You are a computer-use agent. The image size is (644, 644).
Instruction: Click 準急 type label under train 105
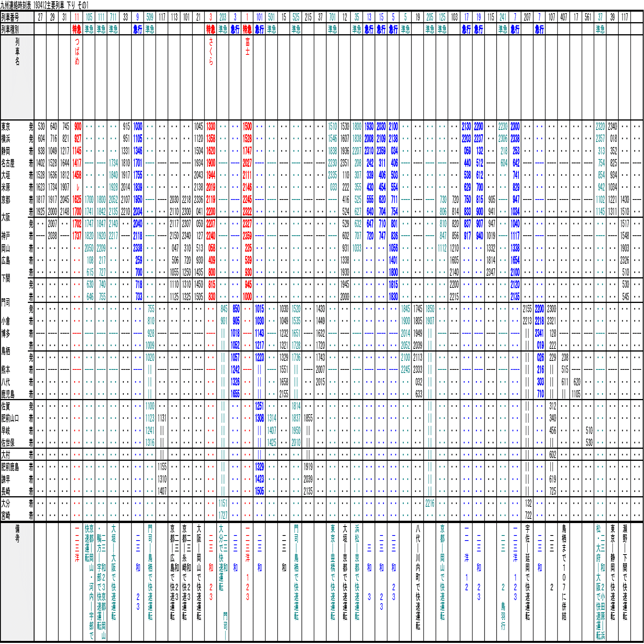point(89,29)
